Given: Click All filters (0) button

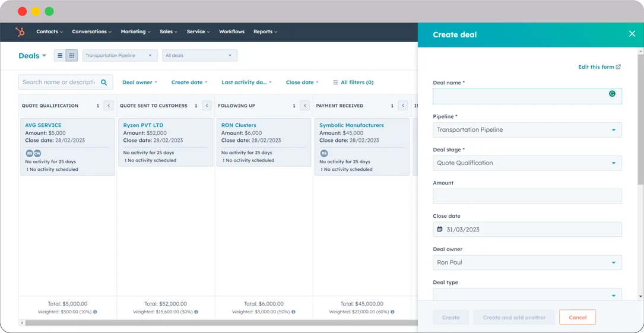Looking at the screenshot, I should (353, 82).
